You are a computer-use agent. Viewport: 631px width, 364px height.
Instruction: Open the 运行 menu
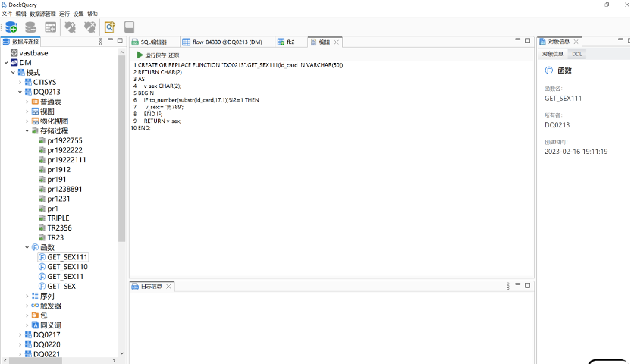coord(64,14)
